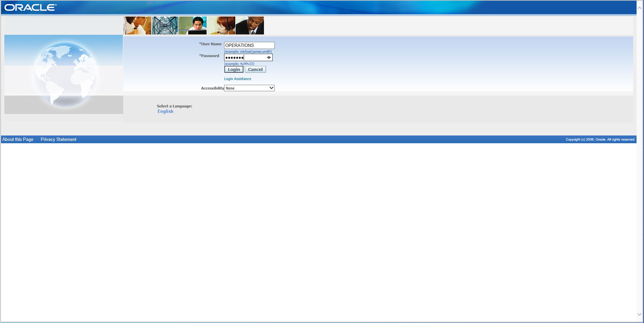Open the Privacy Statement footer link

(58, 140)
